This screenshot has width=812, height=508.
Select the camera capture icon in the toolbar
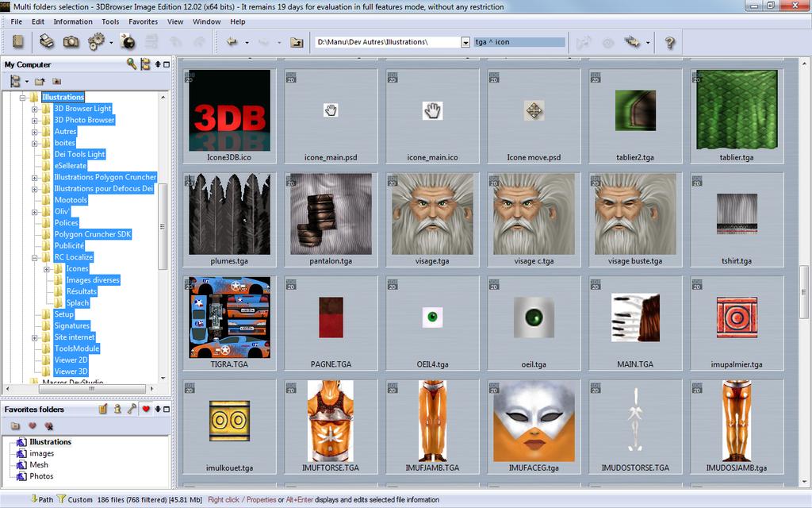click(x=71, y=41)
